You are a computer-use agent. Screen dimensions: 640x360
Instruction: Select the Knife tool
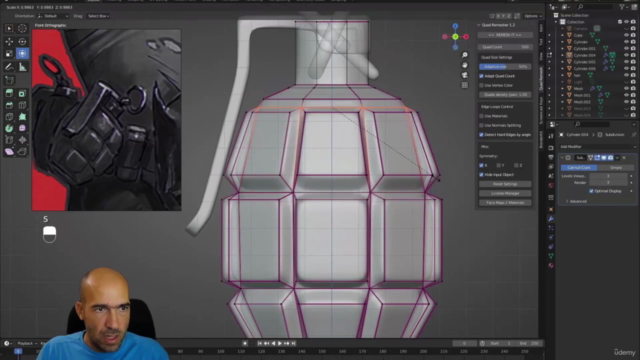pos(9,117)
